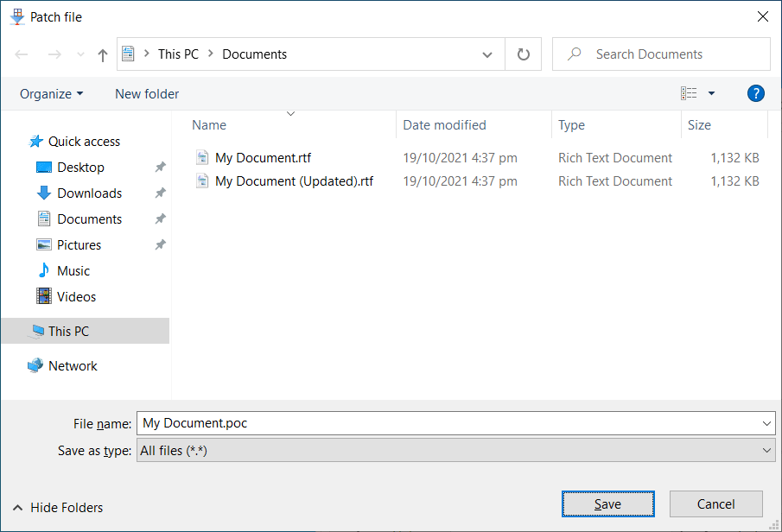Select Network in navigation pane
The height and width of the screenshot is (532, 782).
coord(73,366)
